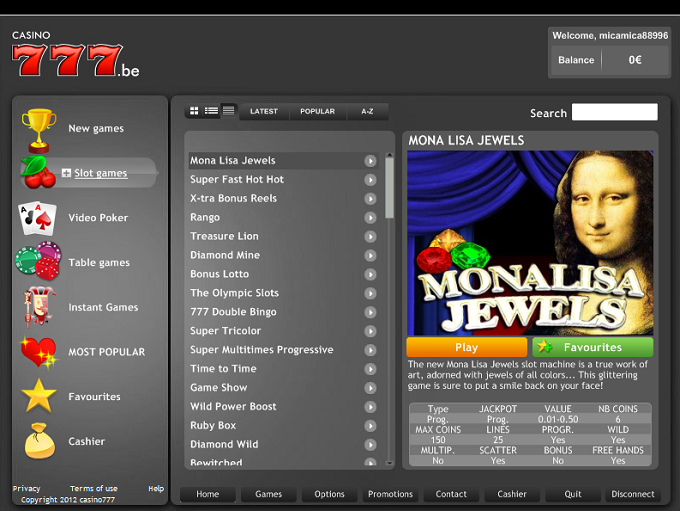Click the arrow icon next to 777 Double Bingo
This screenshot has width=680, height=511.
(x=370, y=312)
